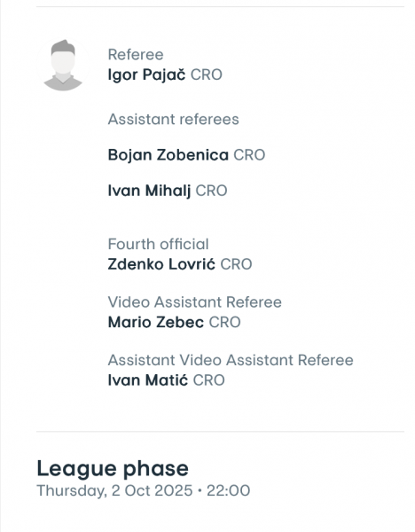Click the match date Thursday, 2 Oct 2025

pyautogui.click(x=114, y=490)
